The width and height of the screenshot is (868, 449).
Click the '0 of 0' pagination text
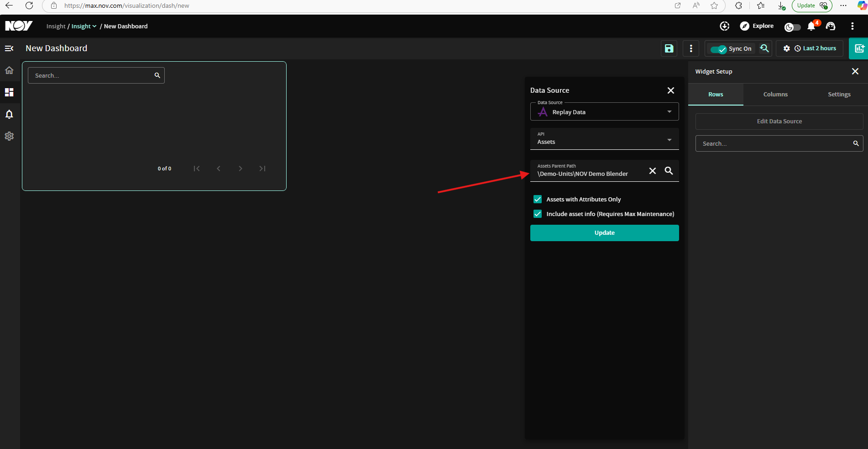[165, 169]
